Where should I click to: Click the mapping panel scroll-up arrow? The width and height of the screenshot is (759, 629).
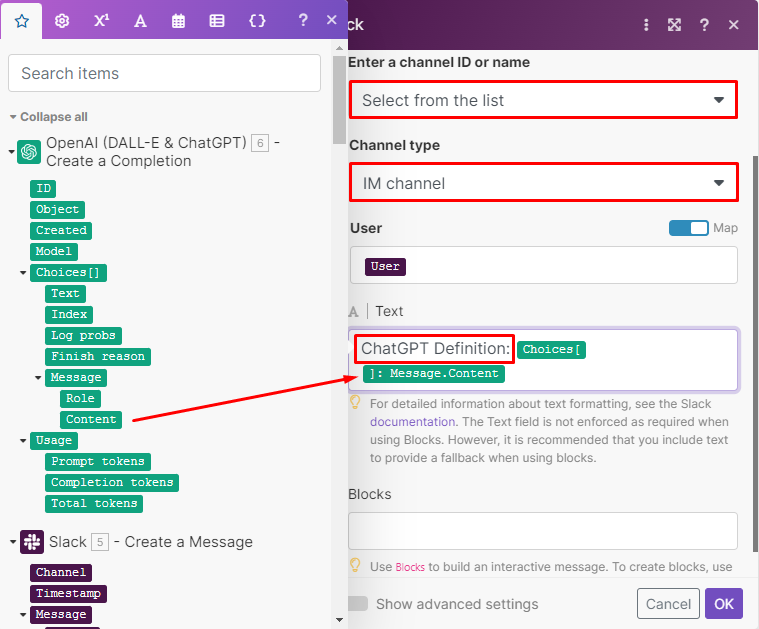(339, 48)
